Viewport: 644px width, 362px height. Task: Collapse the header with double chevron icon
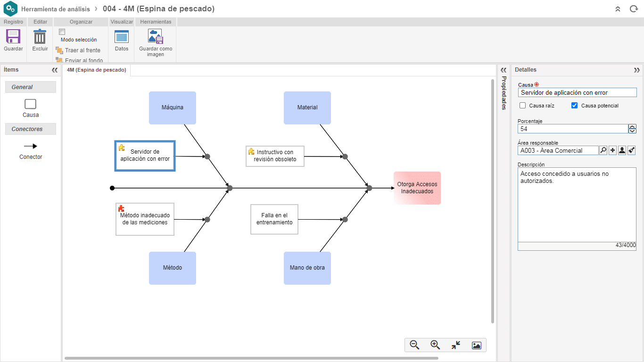click(x=618, y=9)
